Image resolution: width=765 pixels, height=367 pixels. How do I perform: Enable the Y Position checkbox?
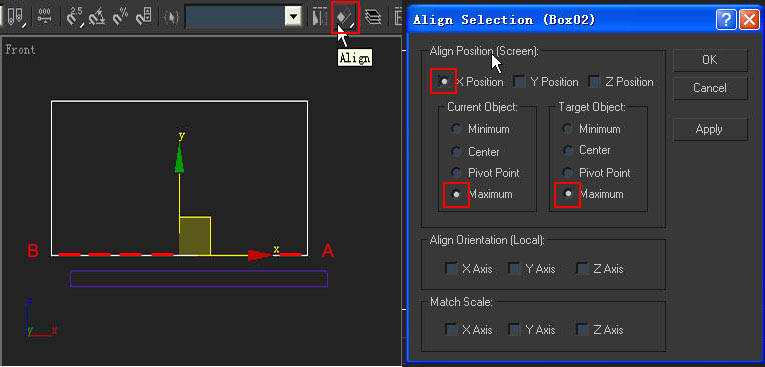[521, 82]
